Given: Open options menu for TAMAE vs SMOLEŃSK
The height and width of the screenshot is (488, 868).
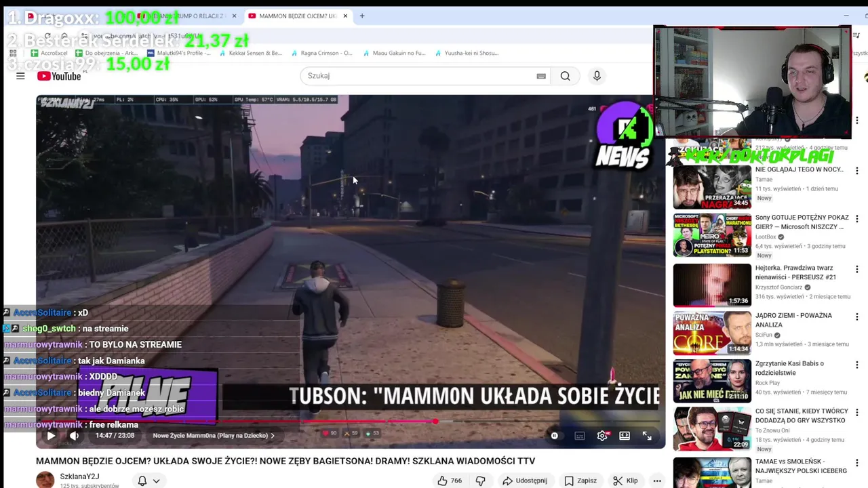Looking at the screenshot, I should point(856,462).
